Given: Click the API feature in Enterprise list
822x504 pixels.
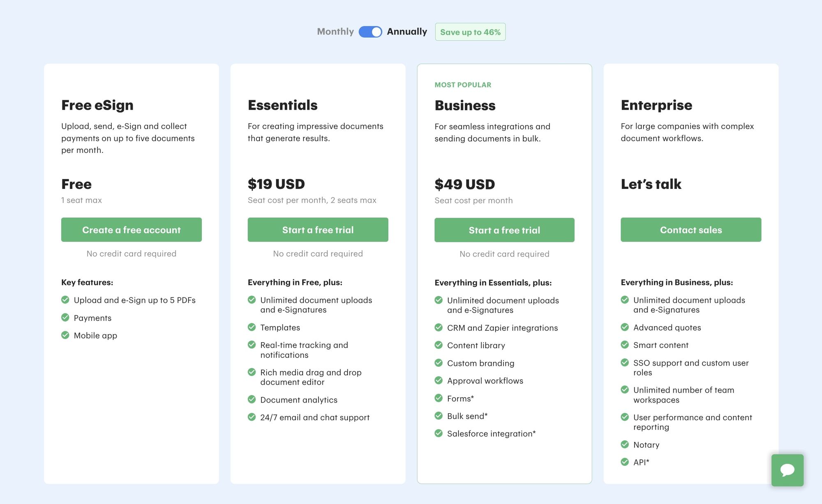Looking at the screenshot, I should (x=641, y=462).
